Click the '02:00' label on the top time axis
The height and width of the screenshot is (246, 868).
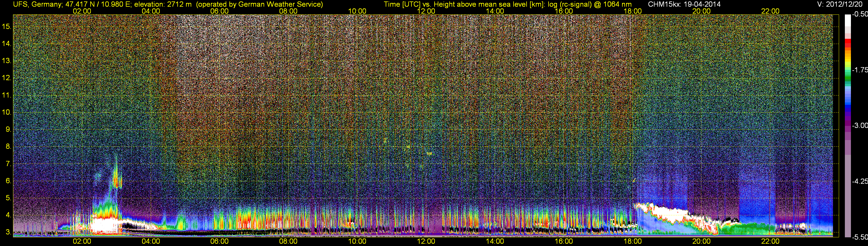pos(82,11)
